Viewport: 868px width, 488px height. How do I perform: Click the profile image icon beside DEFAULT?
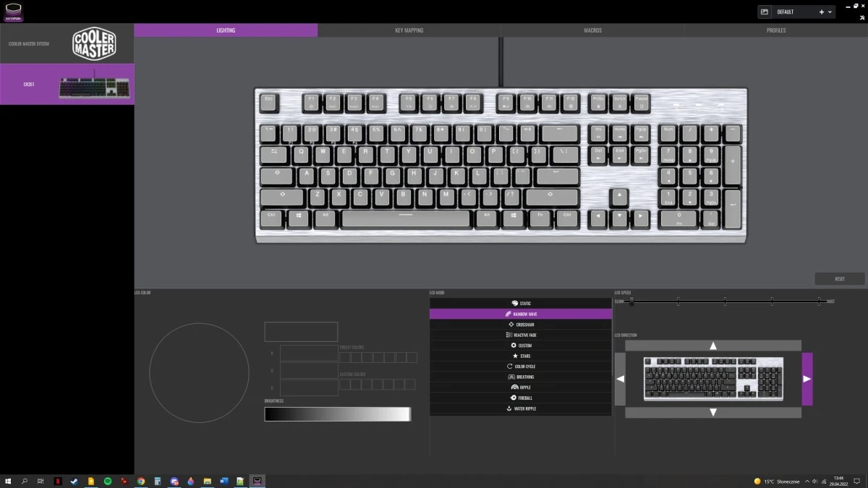(x=765, y=12)
